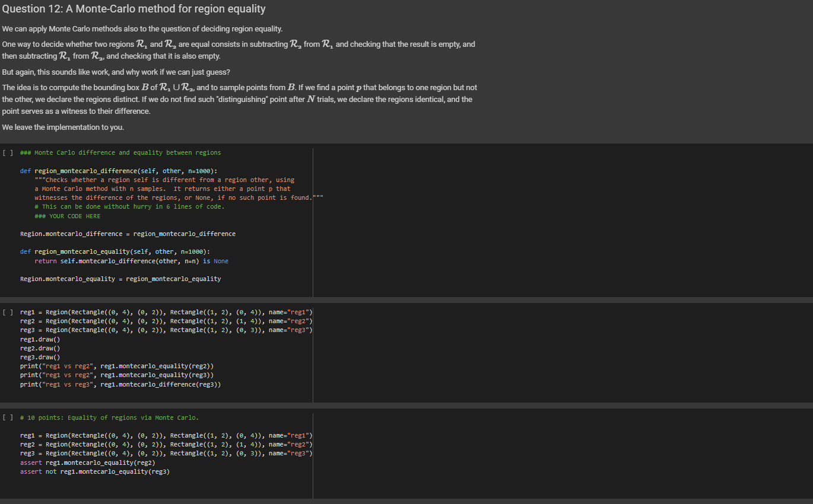Click 'Region.montecarlo_difference = region_montecarlo_difference' line
The width and height of the screenshot is (813, 504).
[x=128, y=234]
